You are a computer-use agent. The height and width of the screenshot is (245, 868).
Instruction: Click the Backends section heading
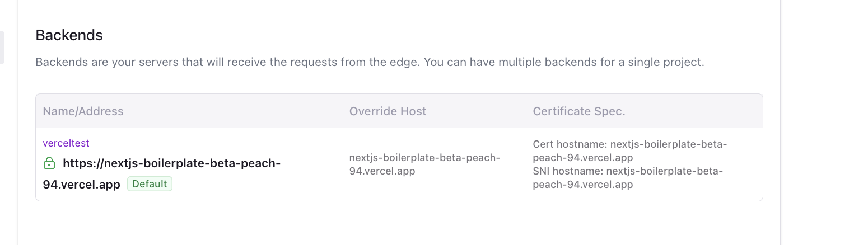(x=69, y=35)
